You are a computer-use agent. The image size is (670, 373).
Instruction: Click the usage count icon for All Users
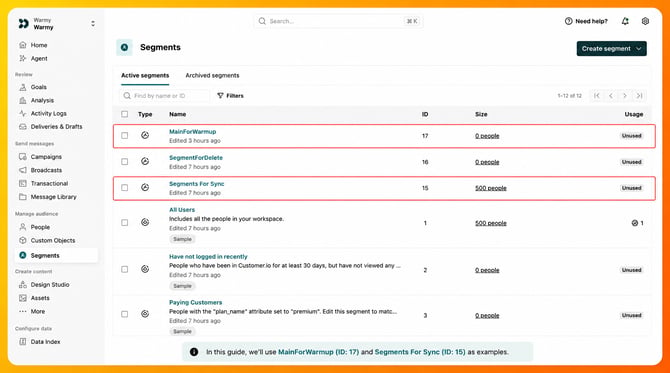[635, 223]
